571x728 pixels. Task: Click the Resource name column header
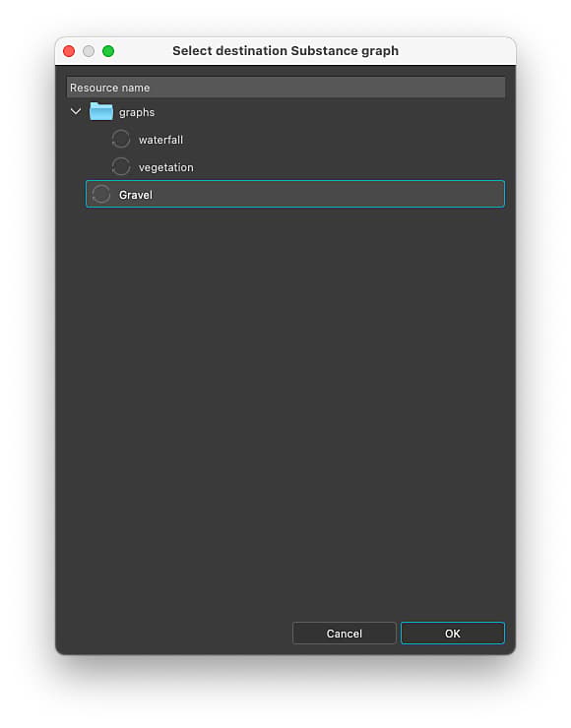[285, 88]
